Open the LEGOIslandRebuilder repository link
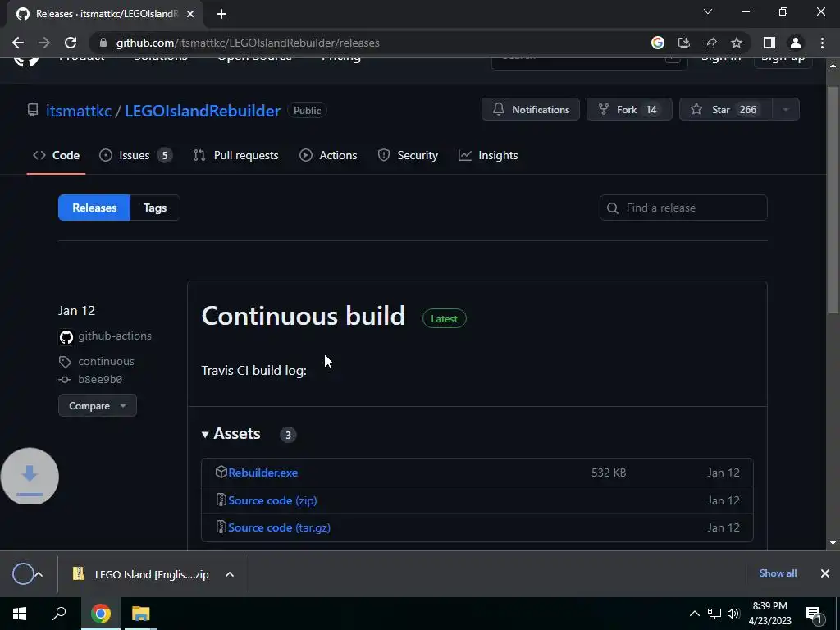 tap(203, 111)
